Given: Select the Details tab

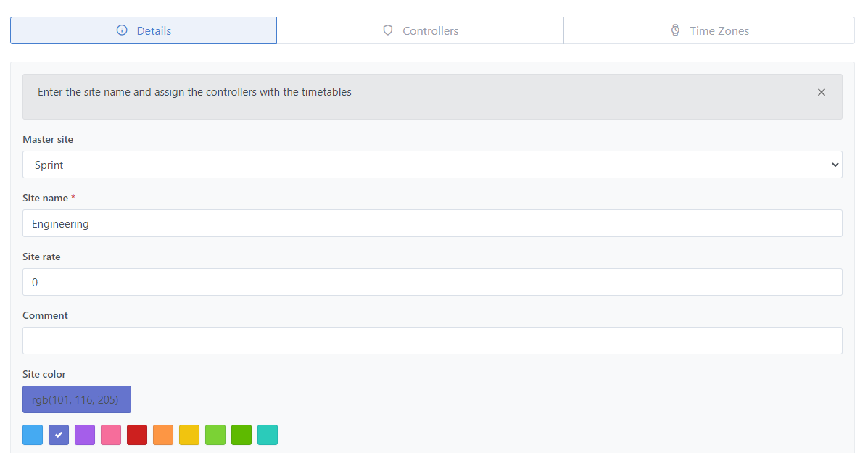Looking at the screenshot, I should click(x=144, y=30).
